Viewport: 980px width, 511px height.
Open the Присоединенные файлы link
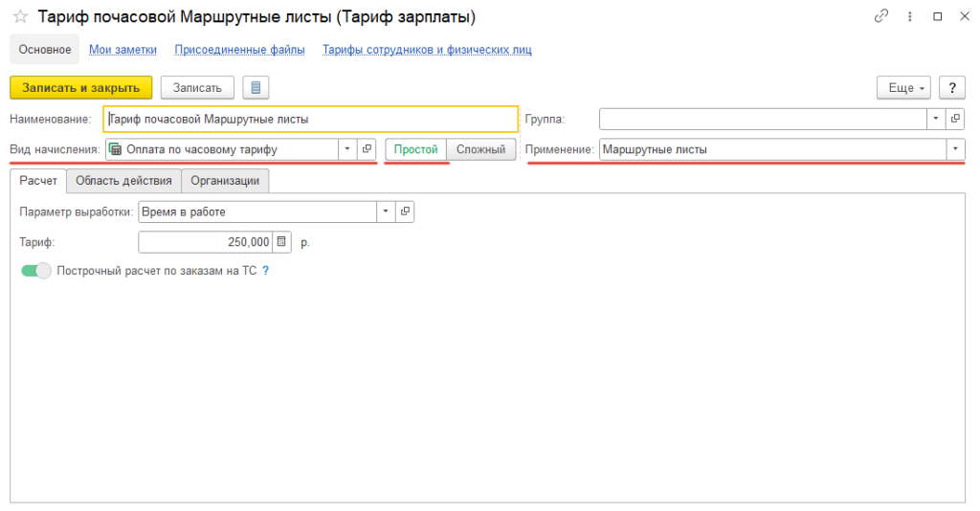click(x=239, y=50)
